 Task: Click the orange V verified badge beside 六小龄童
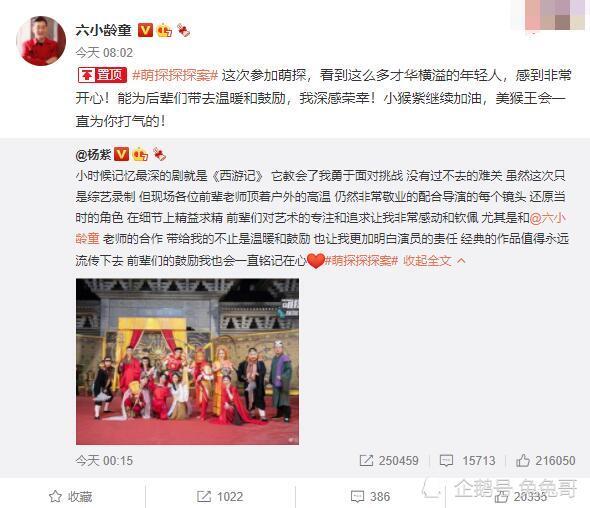tap(145, 30)
